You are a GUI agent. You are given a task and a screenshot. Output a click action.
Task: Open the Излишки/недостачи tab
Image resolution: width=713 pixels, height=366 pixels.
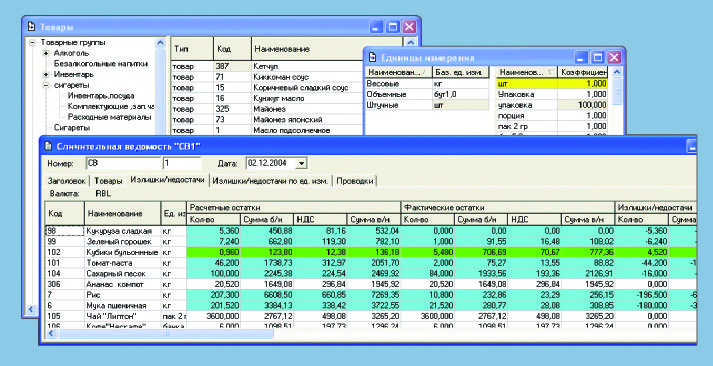tap(167, 180)
